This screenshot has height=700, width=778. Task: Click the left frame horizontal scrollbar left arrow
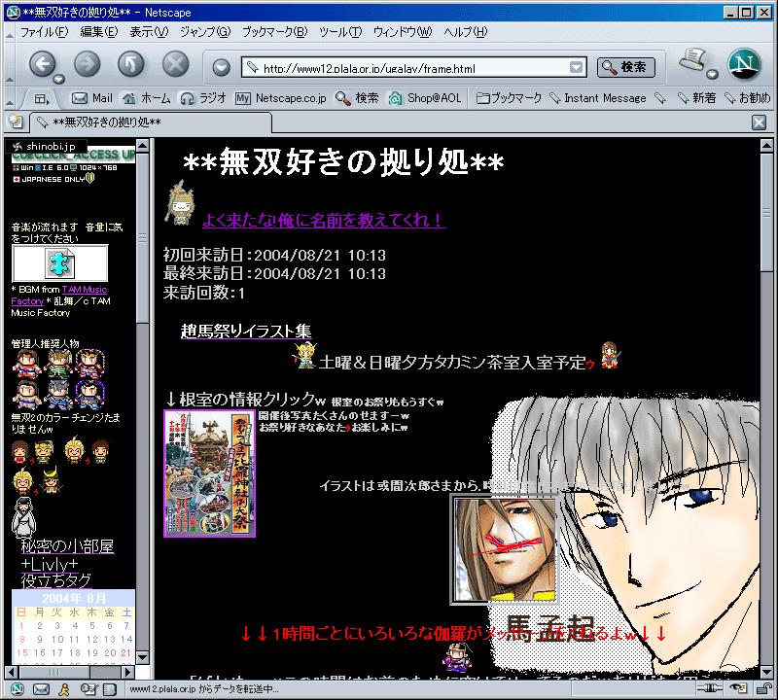pyautogui.click(x=11, y=672)
